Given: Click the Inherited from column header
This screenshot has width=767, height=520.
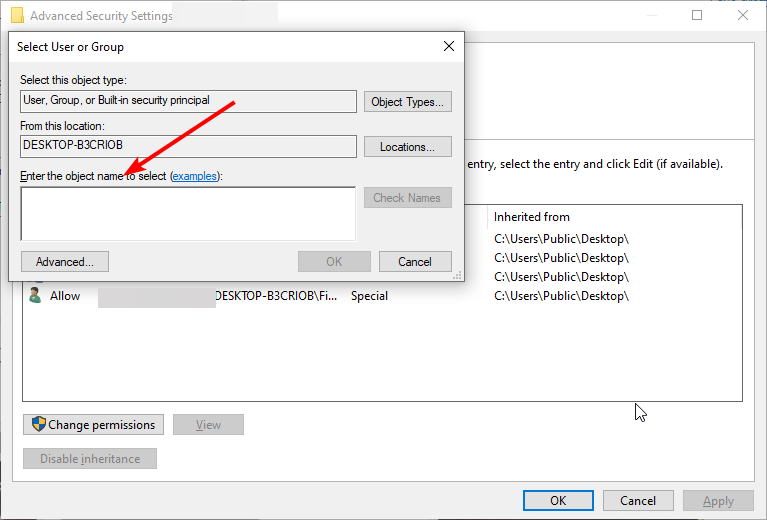Looking at the screenshot, I should [x=532, y=217].
